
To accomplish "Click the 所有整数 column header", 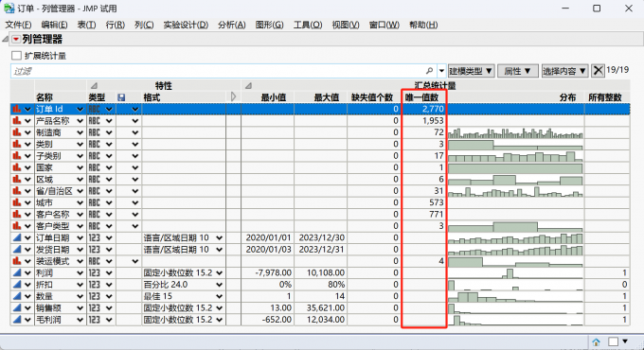I will click(x=604, y=97).
